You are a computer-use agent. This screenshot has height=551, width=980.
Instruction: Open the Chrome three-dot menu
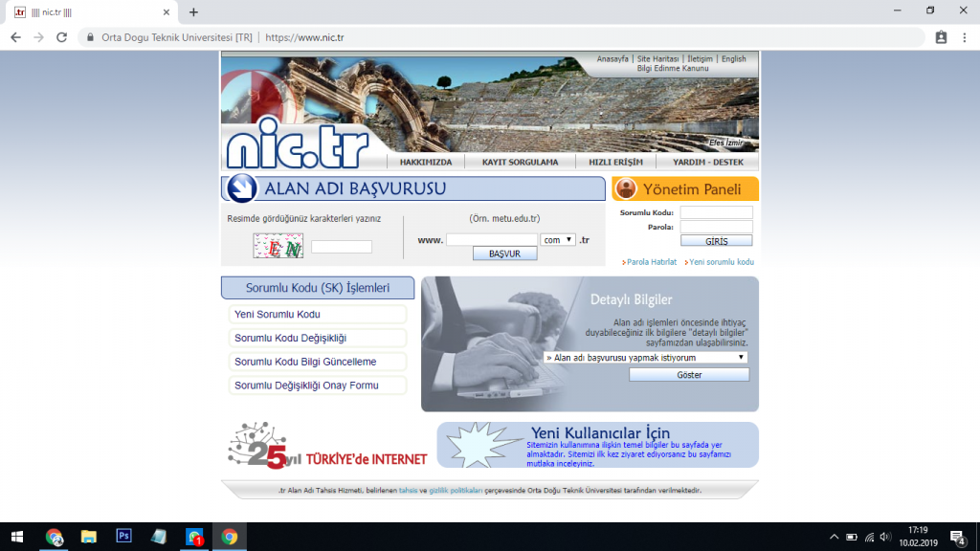pos(965,37)
